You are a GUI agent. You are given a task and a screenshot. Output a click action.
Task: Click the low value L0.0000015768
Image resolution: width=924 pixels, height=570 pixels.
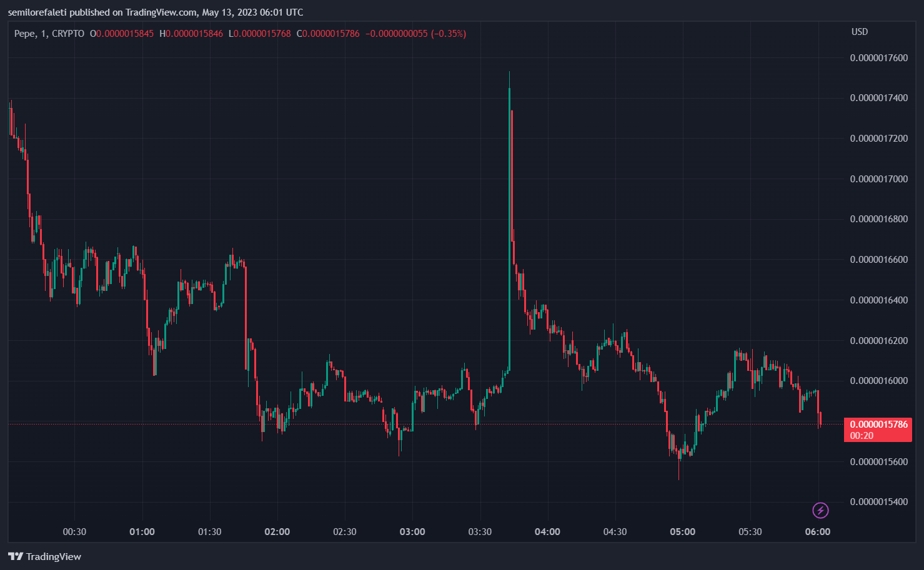coord(260,34)
